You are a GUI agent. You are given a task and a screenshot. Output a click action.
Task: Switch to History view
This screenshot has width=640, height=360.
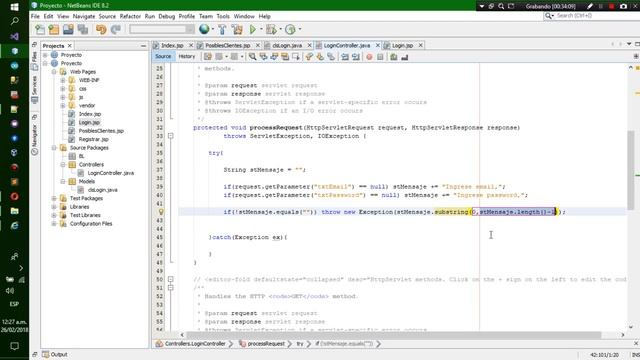click(x=187, y=56)
